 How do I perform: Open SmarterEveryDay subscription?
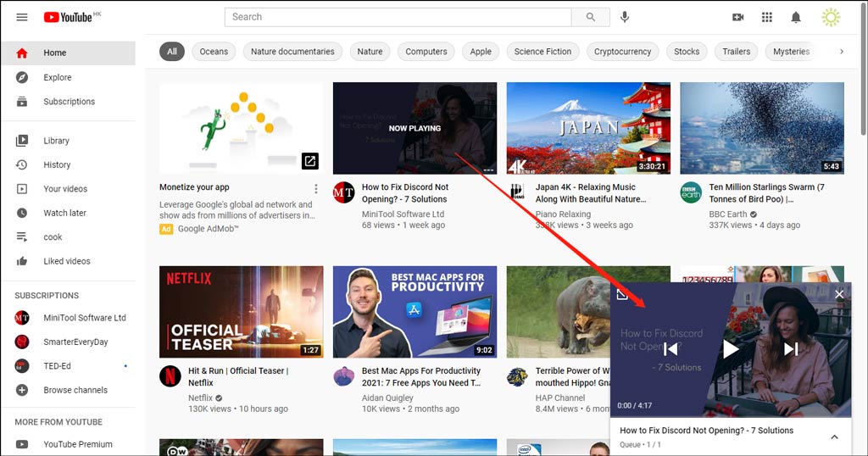point(68,342)
